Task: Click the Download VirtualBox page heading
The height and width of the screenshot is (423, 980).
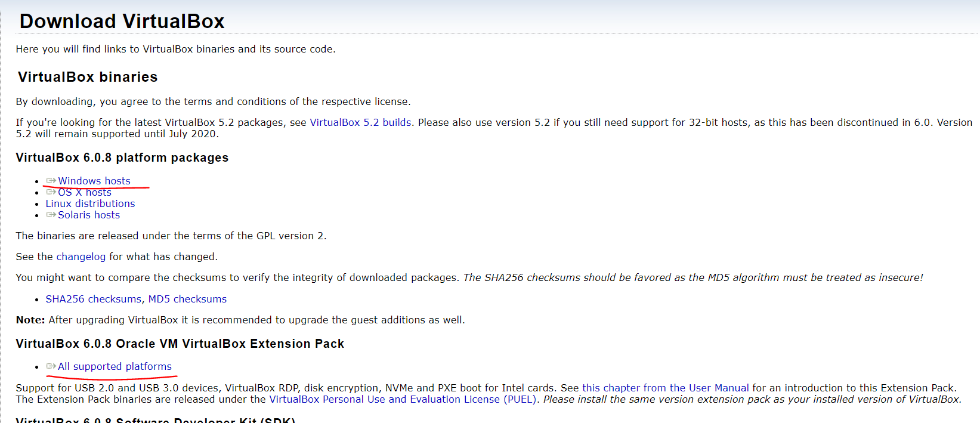Action: [x=122, y=21]
